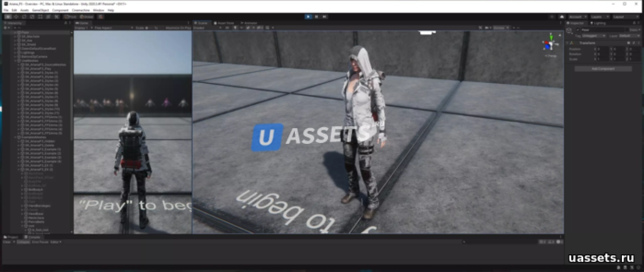Open the Layers dropdown
Screen dimensions: 644x272
pos(600,17)
